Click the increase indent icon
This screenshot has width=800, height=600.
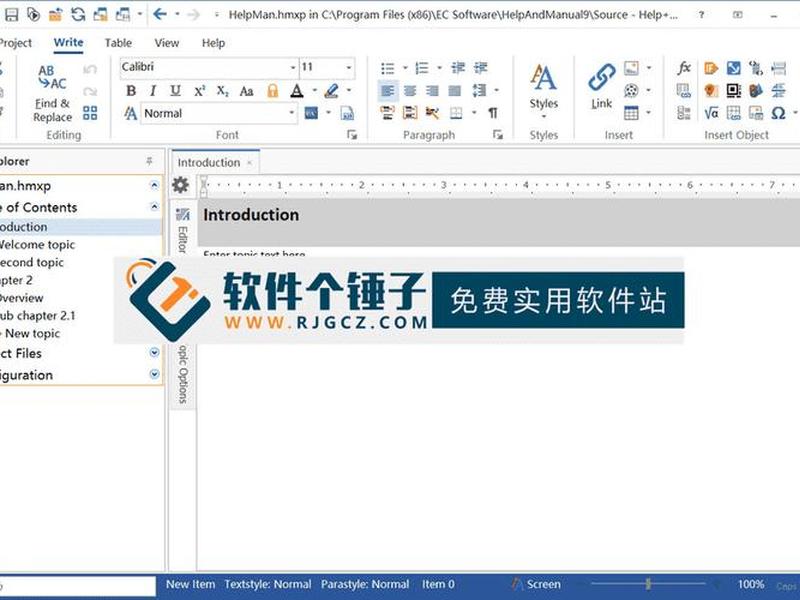tap(480, 67)
